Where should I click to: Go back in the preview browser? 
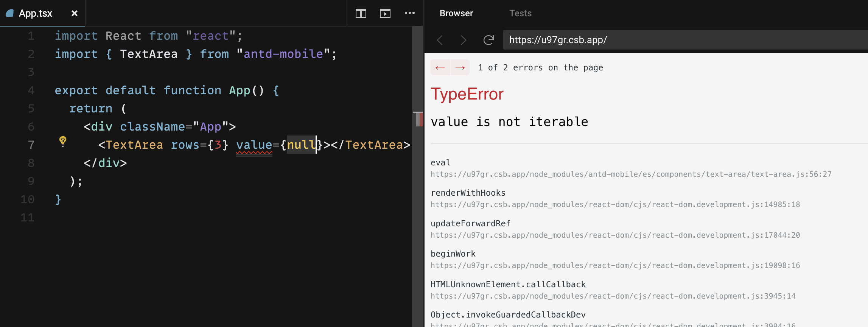point(440,40)
